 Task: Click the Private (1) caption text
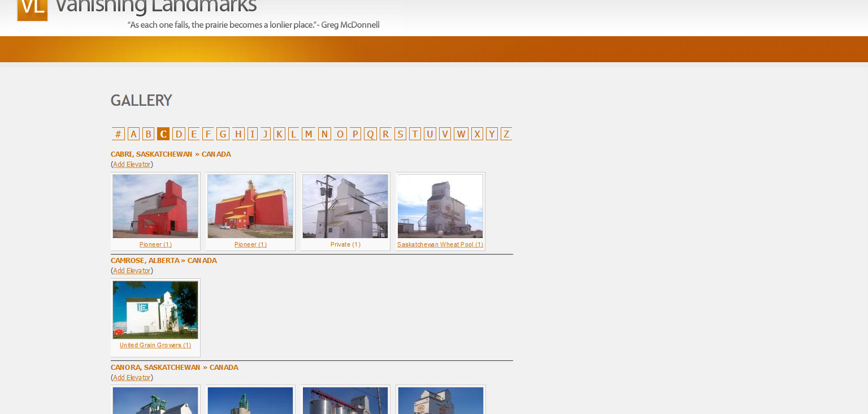click(x=345, y=244)
